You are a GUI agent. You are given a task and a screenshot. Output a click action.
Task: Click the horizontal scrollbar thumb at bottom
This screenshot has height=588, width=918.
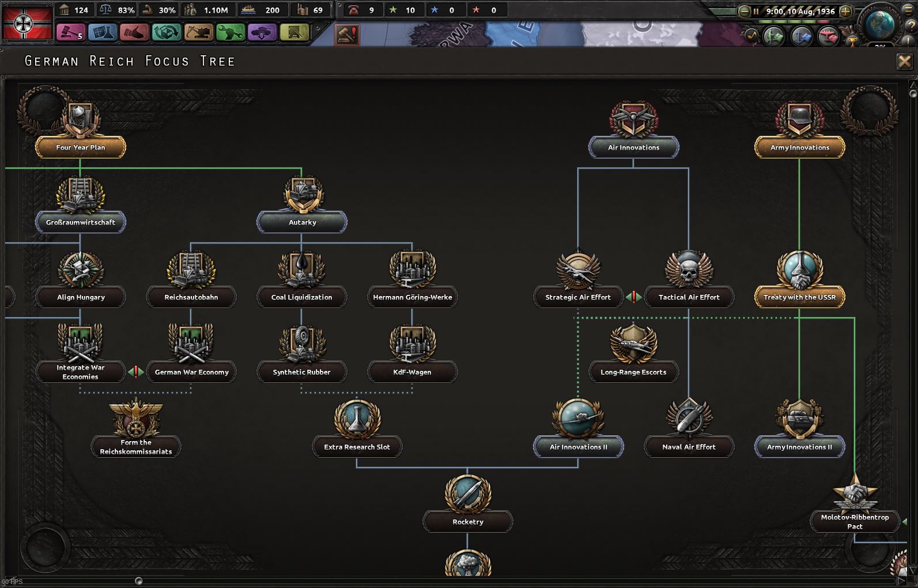pos(138,581)
